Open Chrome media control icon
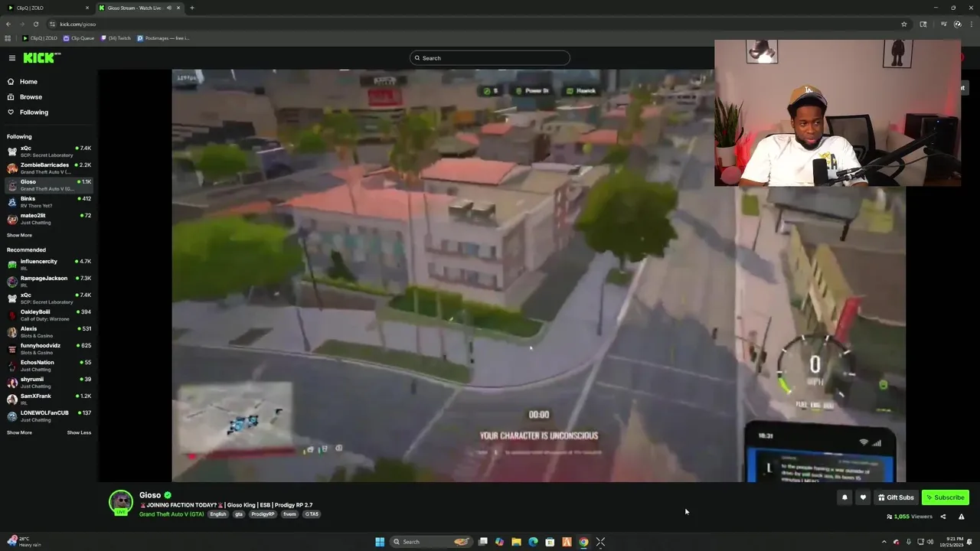980x551 pixels. pos(944,24)
